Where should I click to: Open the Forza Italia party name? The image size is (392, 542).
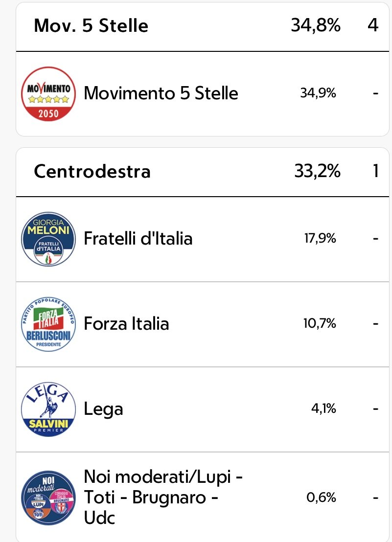[126, 324]
